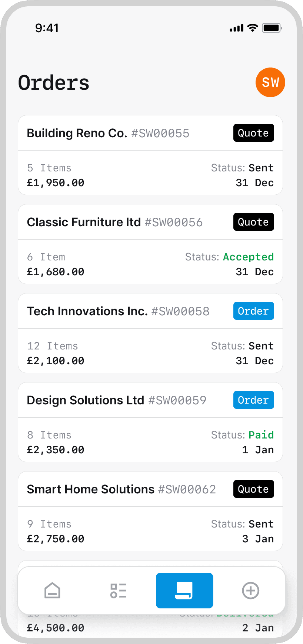
Task: Open the Classic Furniture ltd #SW00056 order
Action: 150,244
